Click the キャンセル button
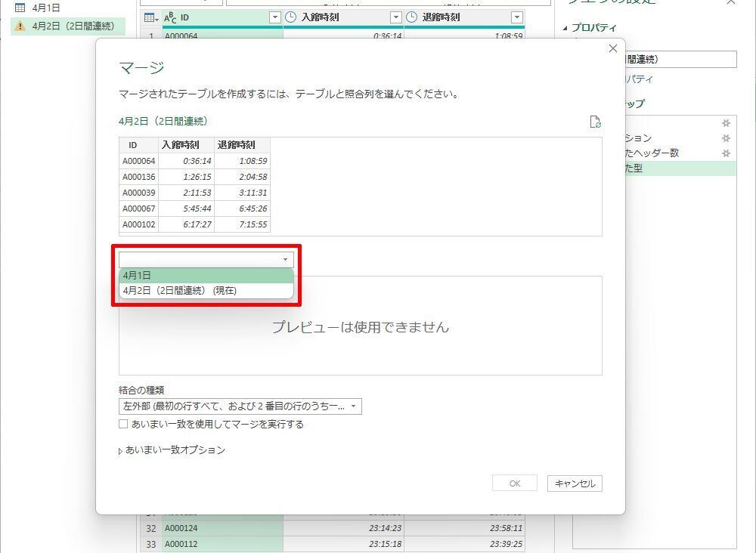 [575, 483]
